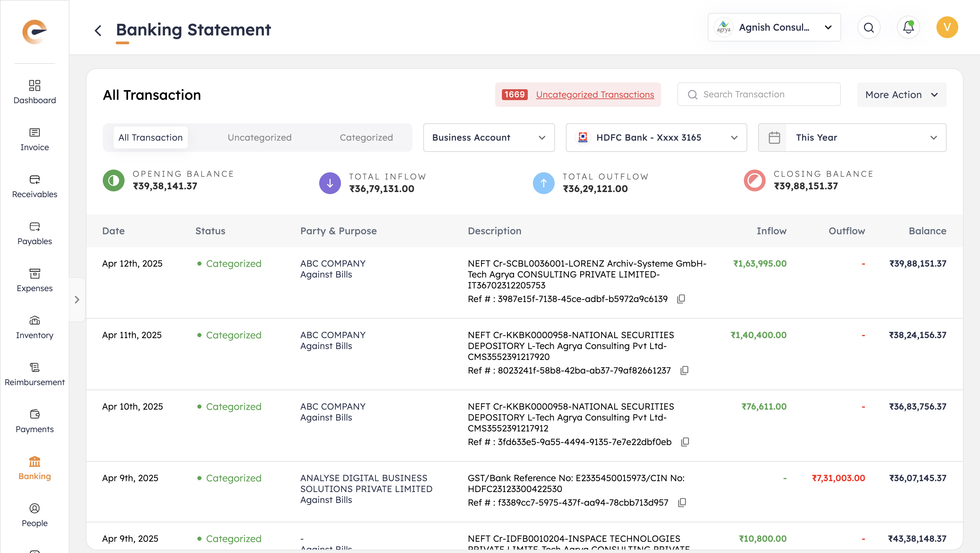Copy reference number of Apr 12th transaction

681,299
